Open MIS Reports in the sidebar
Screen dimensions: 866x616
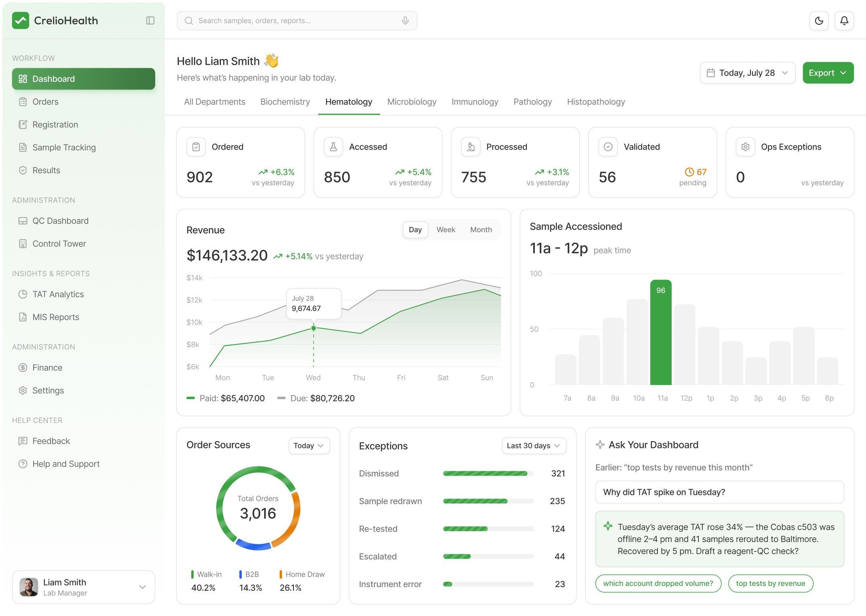tap(83, 317)
